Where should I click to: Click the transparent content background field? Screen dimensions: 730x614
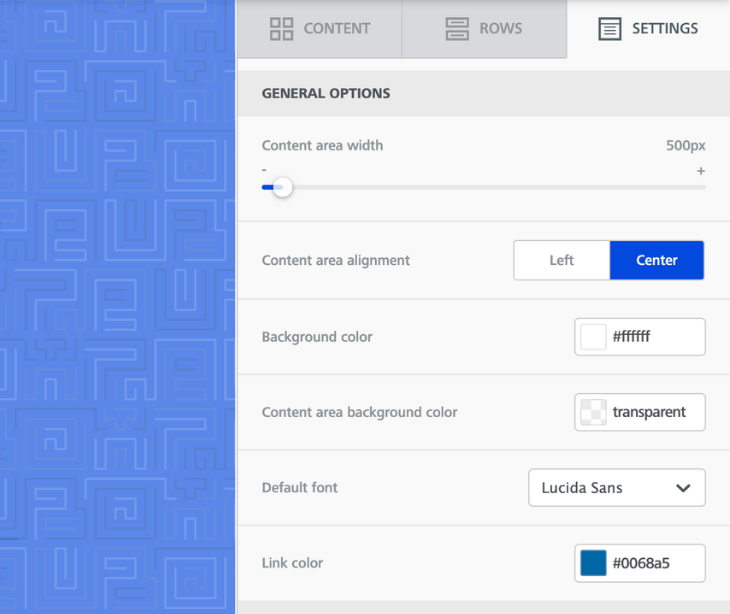coord(654,412)
